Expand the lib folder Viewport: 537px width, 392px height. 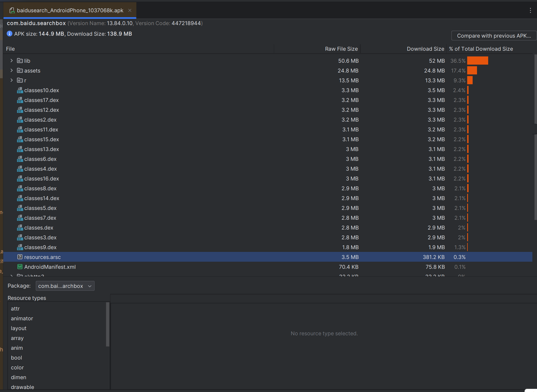coord(11,61)
